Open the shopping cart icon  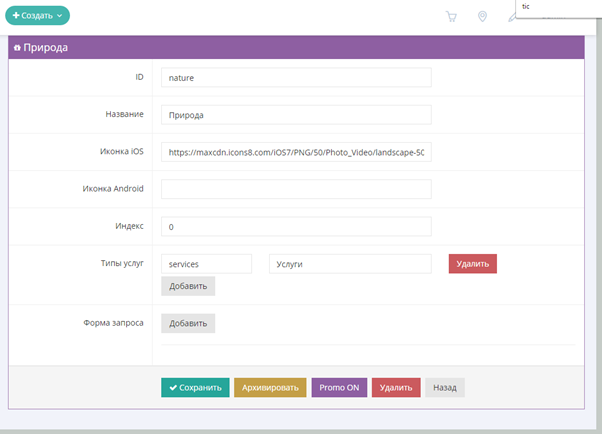coord(452,16)
